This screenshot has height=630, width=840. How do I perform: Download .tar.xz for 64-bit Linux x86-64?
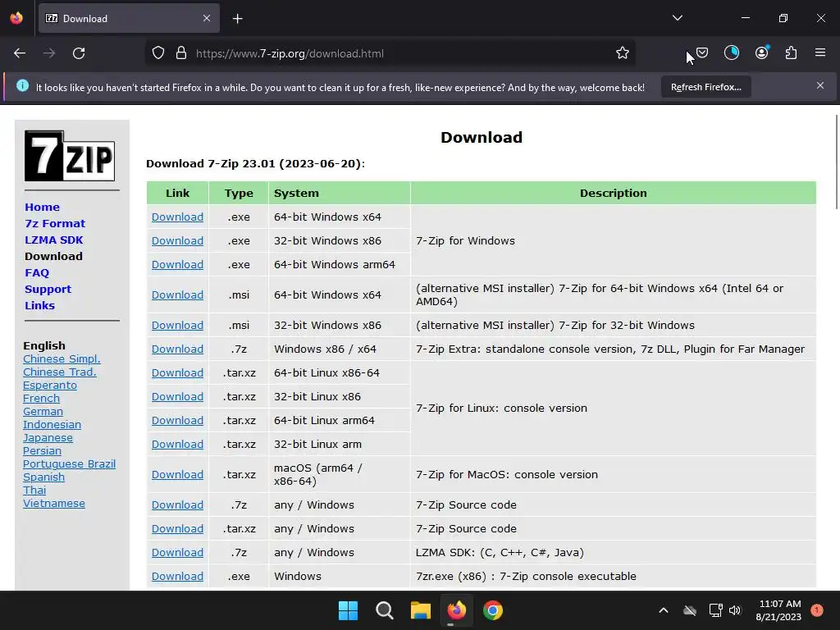(x=177, y=373)
